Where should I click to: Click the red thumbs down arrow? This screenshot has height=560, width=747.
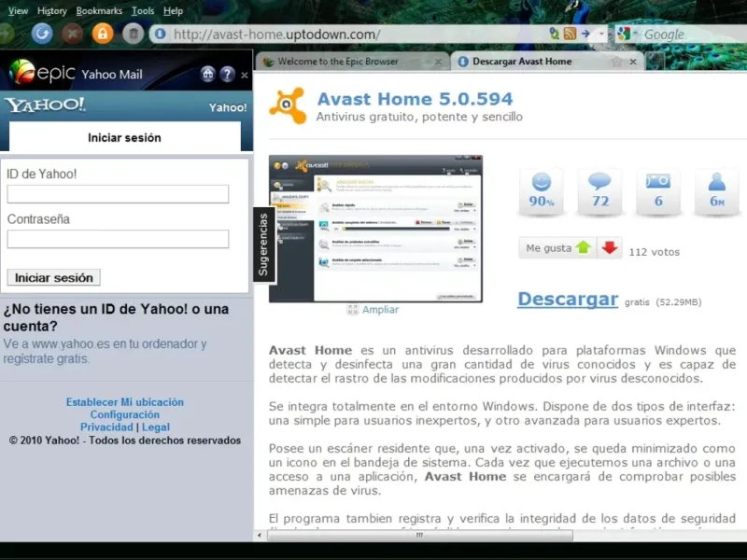point(610,247)
